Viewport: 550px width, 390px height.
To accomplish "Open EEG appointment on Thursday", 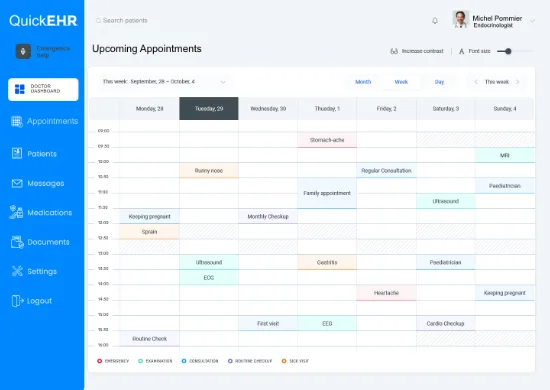I will click(x=327, y=323).
